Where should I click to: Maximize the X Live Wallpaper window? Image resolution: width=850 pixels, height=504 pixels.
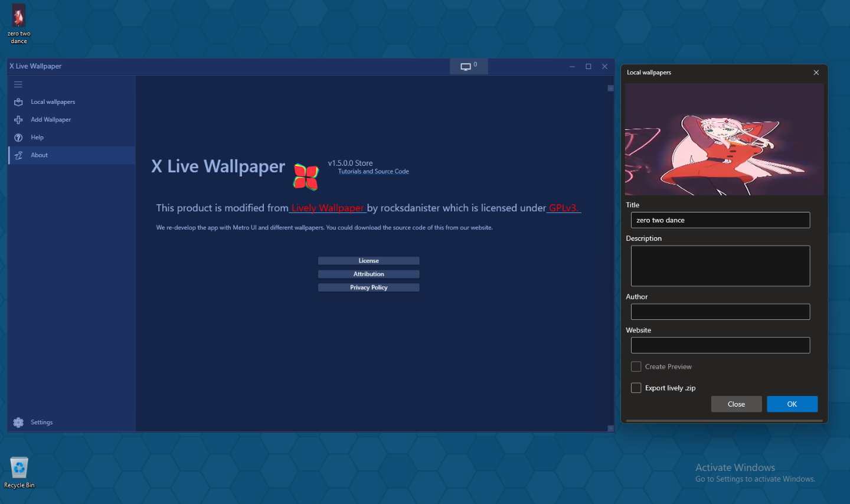pyautogui.click(x=589, y=67)
